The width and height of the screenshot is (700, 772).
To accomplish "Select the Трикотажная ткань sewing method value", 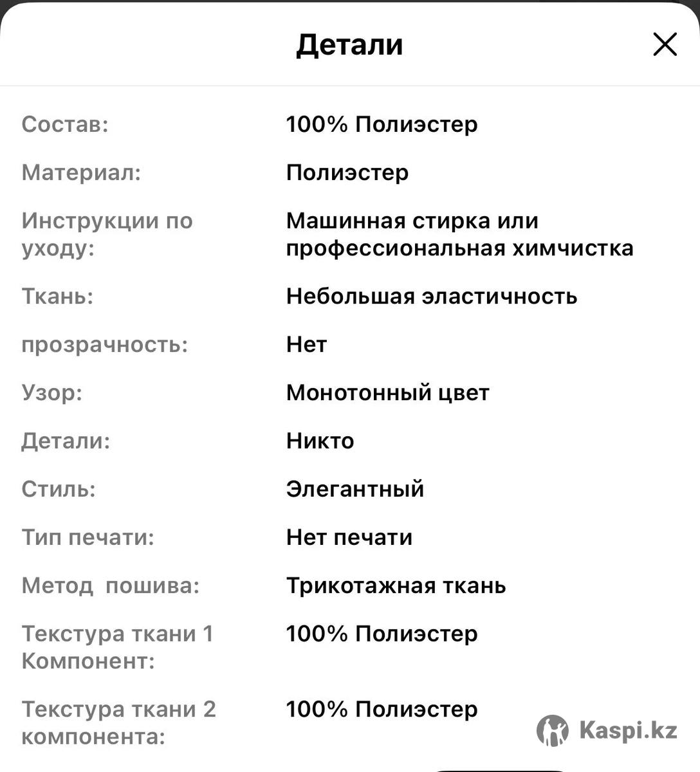I will point(396,585).
